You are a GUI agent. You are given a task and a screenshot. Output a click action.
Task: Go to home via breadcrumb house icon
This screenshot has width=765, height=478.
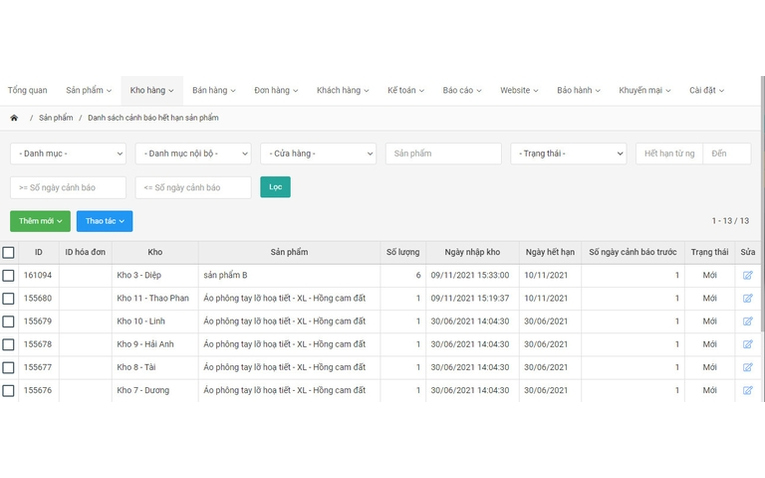14,118
